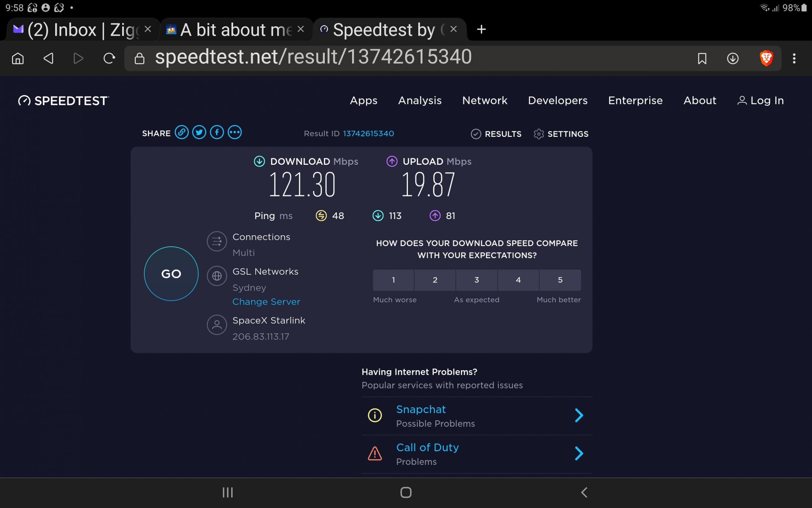Open more share options icon
This screenshot has width=812, height=508.
[235, 132]
